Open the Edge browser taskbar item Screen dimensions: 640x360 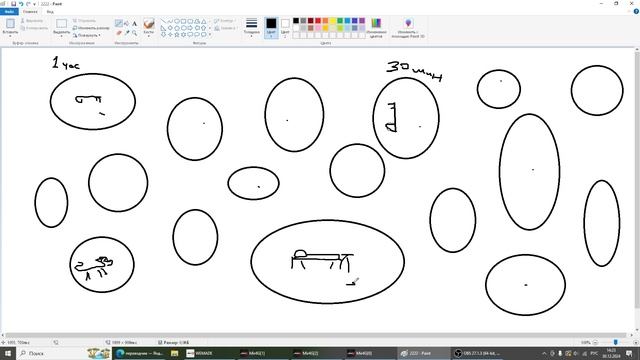(139, 353)
